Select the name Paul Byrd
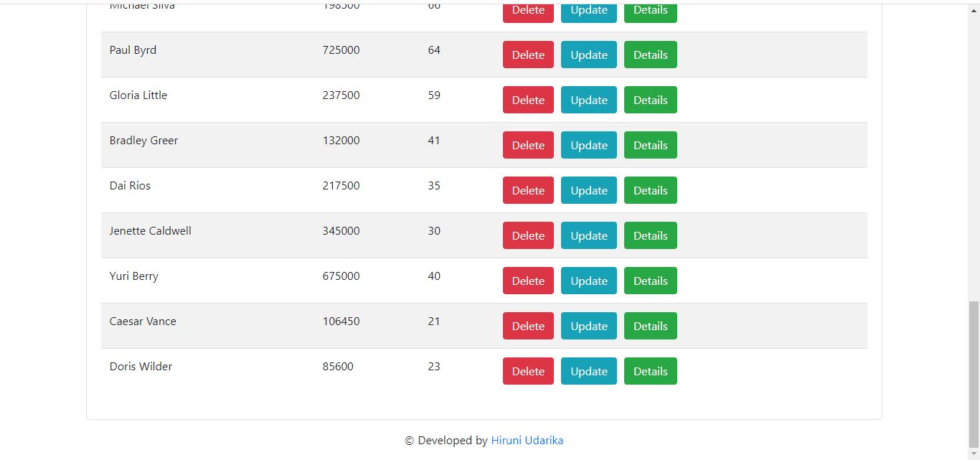 (x=133, y=50)
